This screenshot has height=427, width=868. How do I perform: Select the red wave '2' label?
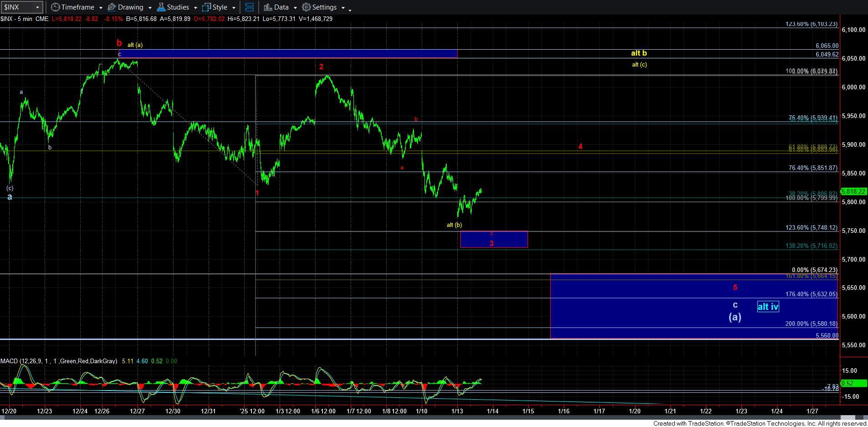pos(321,67)
